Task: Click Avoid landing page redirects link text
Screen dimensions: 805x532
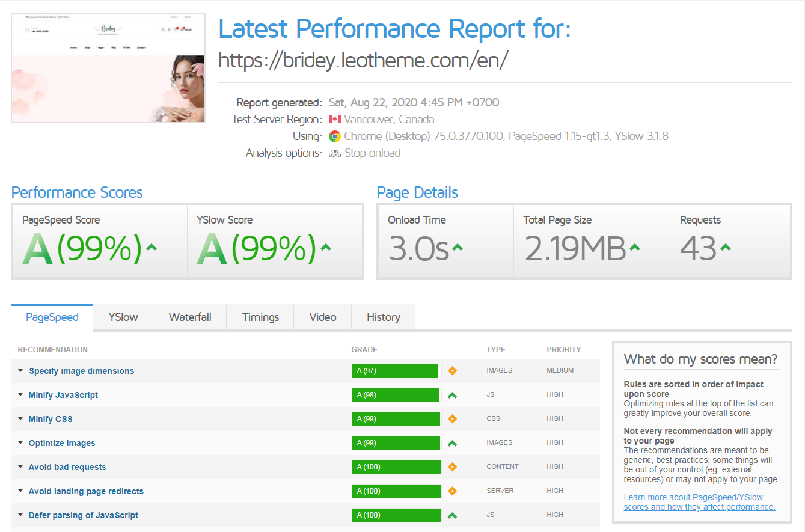Action: 86,491
